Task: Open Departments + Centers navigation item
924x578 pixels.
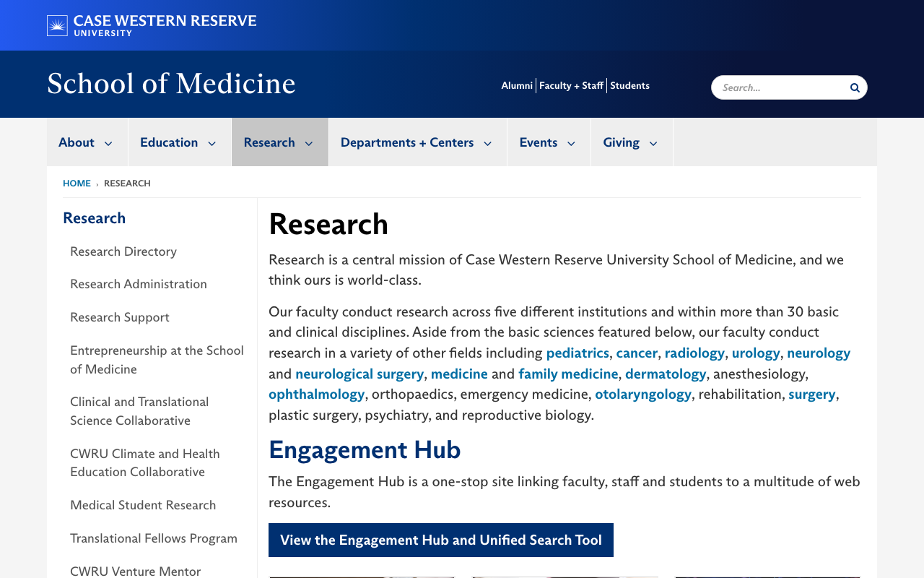Action: click(x=407, y=142)
